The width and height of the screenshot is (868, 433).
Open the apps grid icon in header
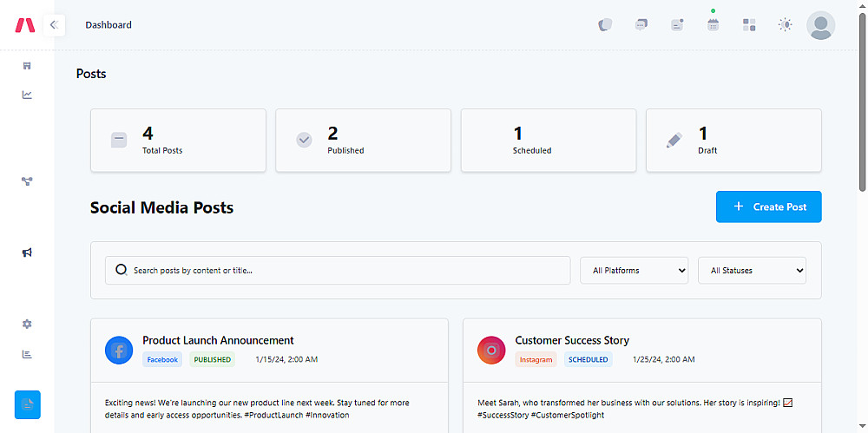pos(749,25)
